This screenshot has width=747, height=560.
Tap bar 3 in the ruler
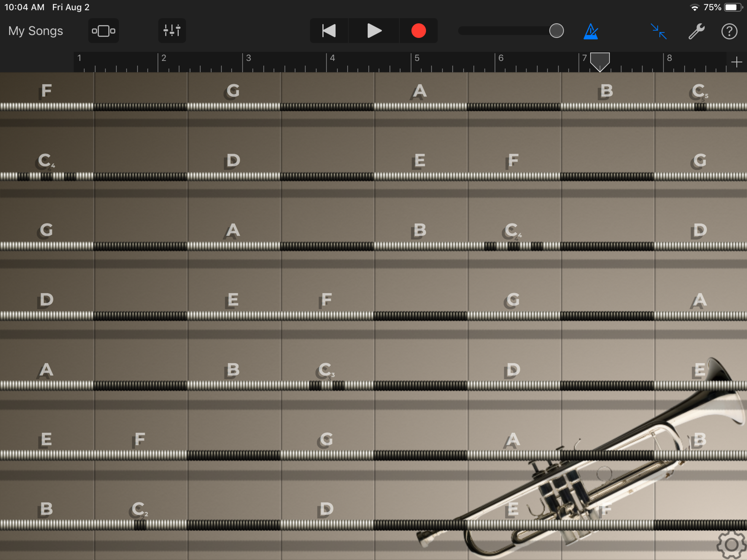pos(248,58)
